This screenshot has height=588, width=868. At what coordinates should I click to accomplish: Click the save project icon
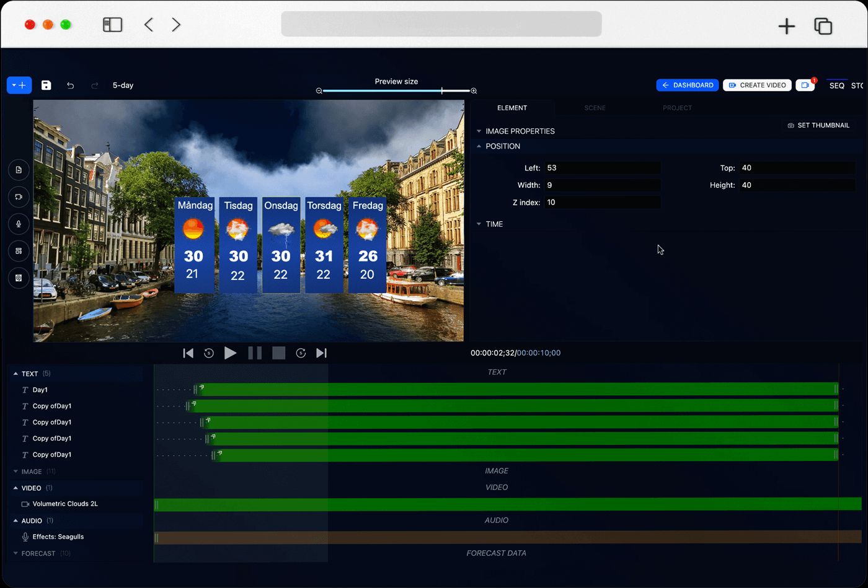click(46, 86)
